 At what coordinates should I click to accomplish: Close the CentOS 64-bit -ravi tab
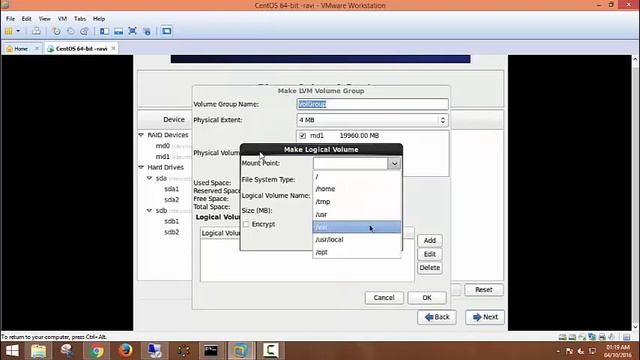pos(113,49)
